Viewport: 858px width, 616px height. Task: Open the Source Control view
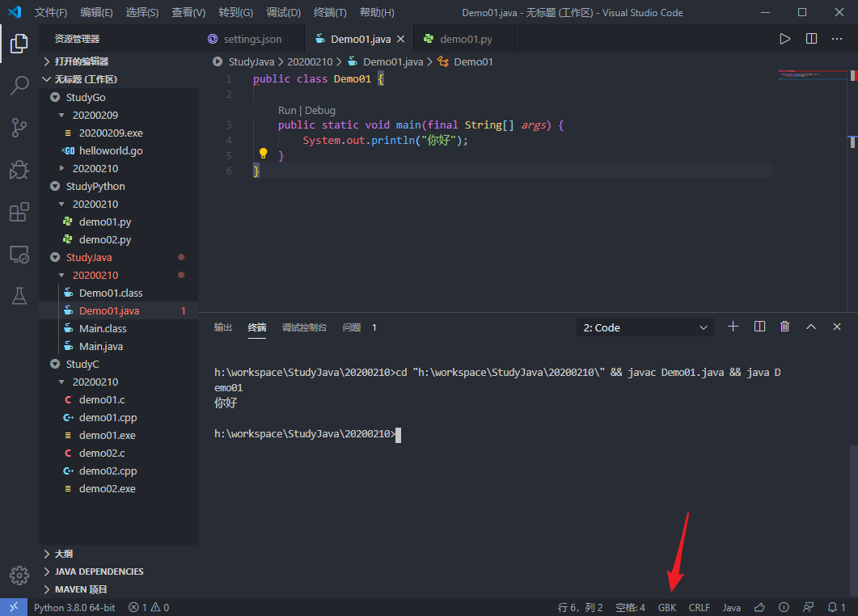coord(19,128)
